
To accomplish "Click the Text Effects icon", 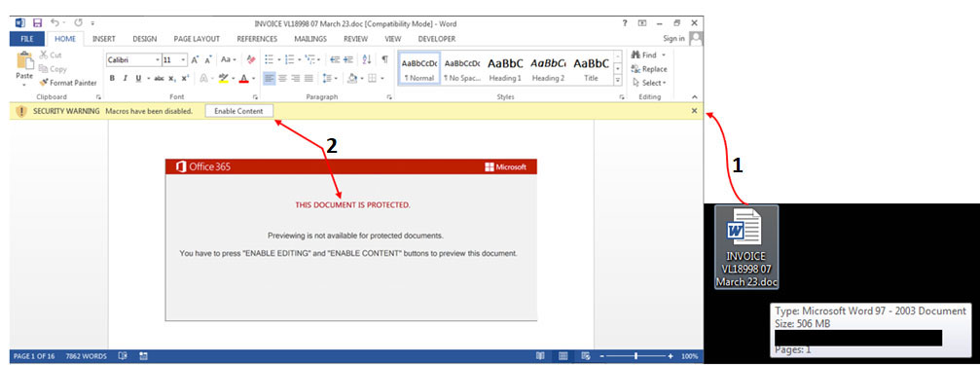I will coord(203,78).
